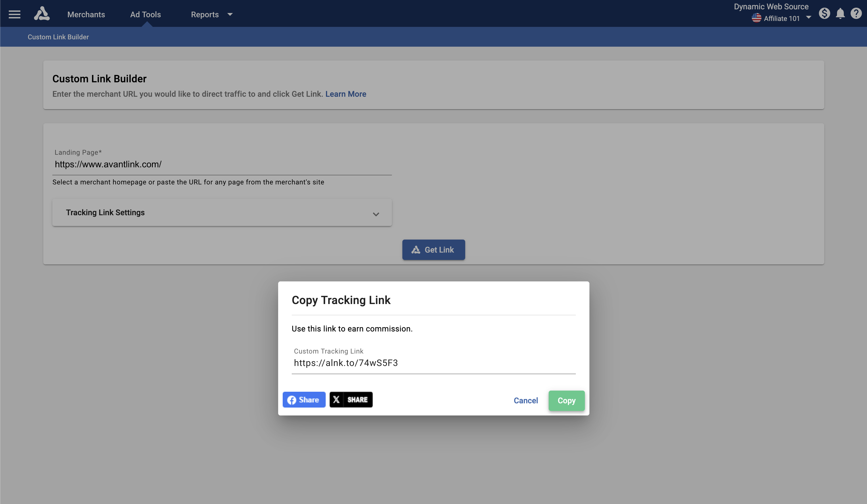867x504 pixels.
Task: Click the Custom Tracking Link field
Action: click(x=433, y=363)
